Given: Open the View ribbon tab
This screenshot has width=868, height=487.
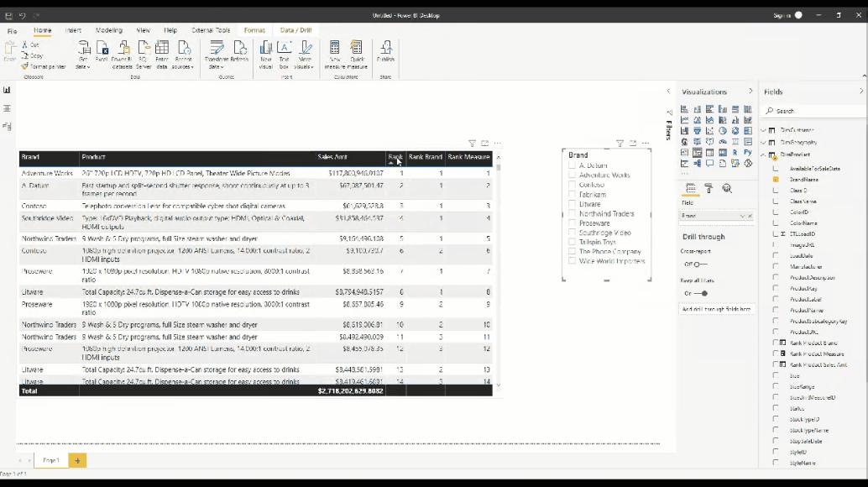Looking at the screenshot, I should coord(144,30).
